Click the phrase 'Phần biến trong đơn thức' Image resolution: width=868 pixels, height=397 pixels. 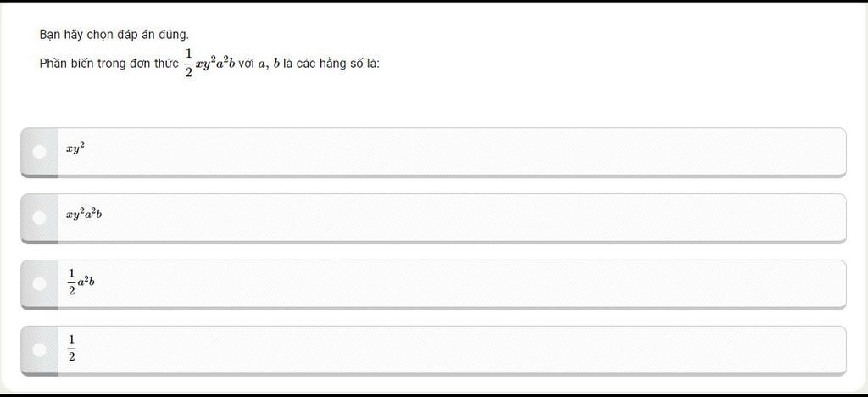click(x=108, y=64)
